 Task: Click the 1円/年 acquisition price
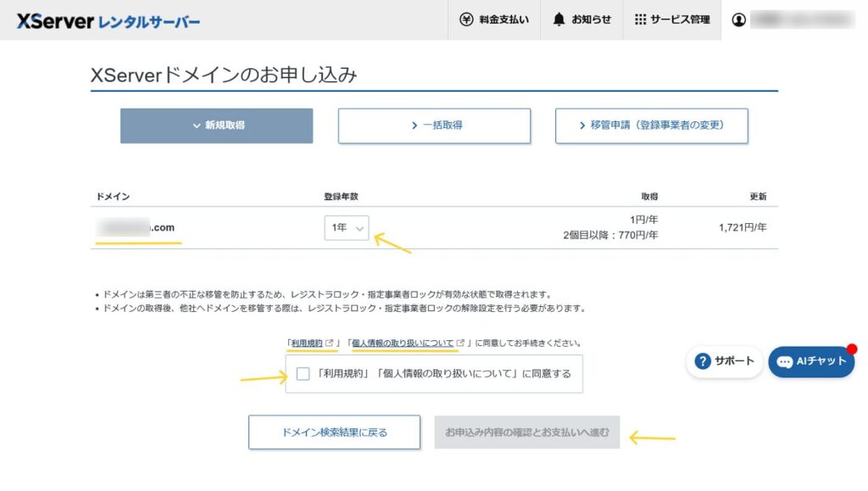click(x=644, y=220)
